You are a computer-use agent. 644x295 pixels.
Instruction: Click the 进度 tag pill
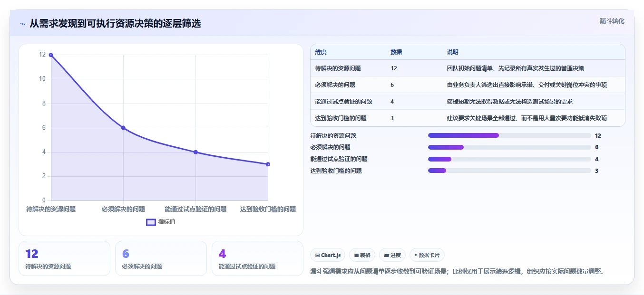pyautogui.click(x=392, y=255)
